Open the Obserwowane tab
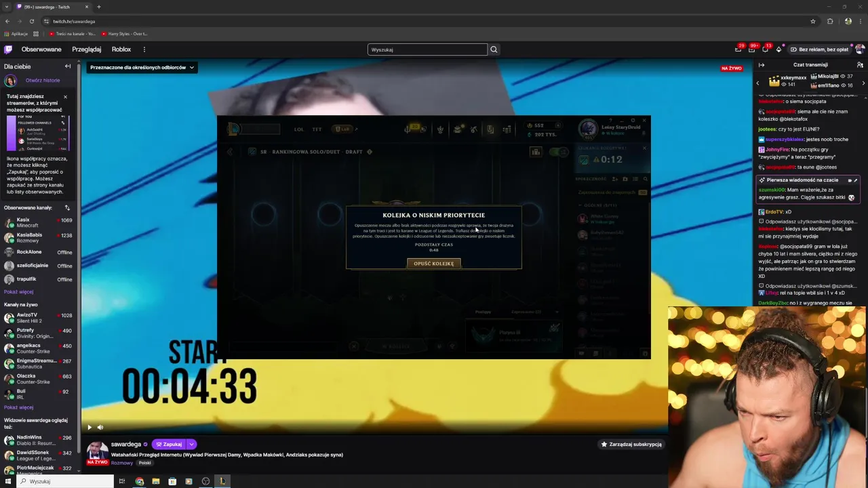This screenshot has height=488, width=868. click(41, 49)
